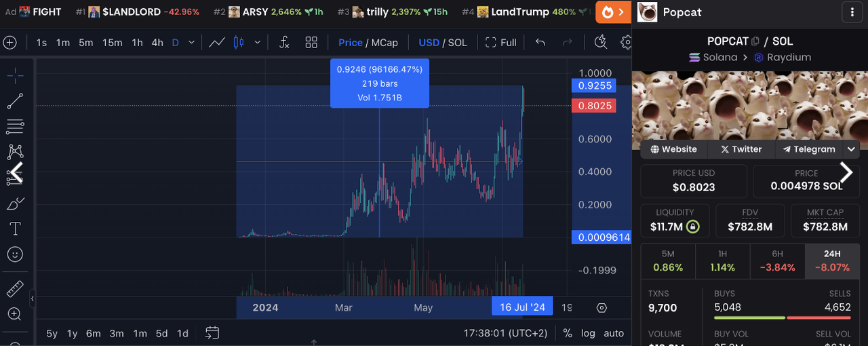Select the 1h timeframe
The width and height of the screenshot is (868, 346).
pyautogui.click(x=137, y=43)
